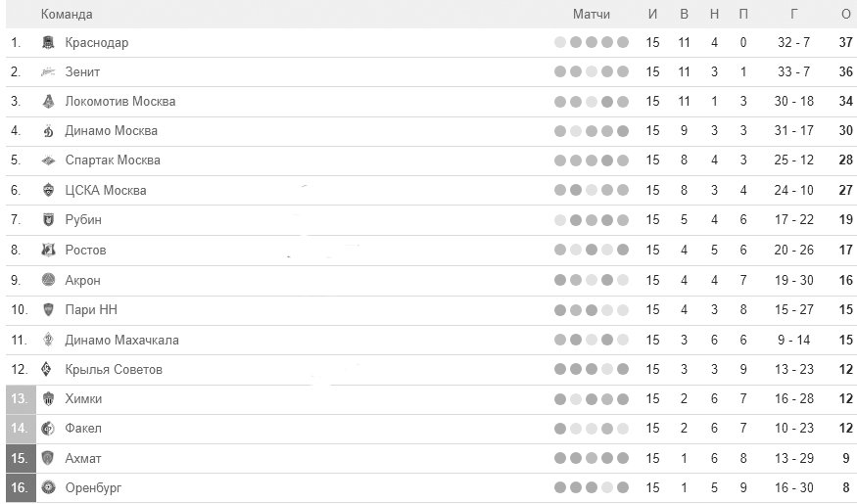The image size is (857, 504).
Task: Open the Акрон round emblem
Action: point(48,280)
